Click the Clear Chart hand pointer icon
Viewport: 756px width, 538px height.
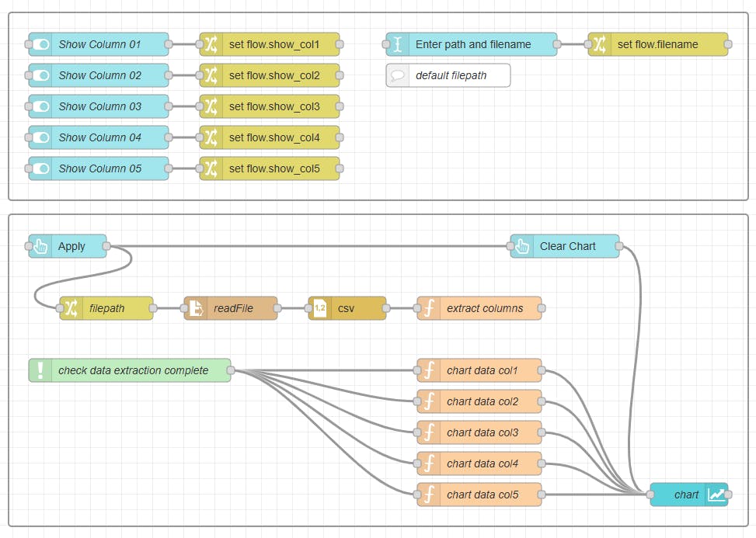(523, 246)
